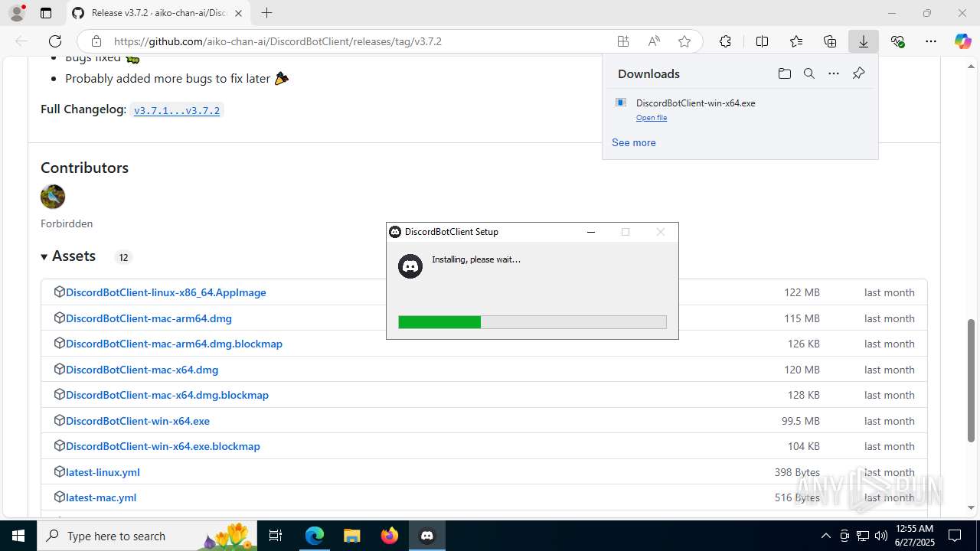Open the tab actions menu icon
This screenshot has width=980, height=551.
coord(46,13)
